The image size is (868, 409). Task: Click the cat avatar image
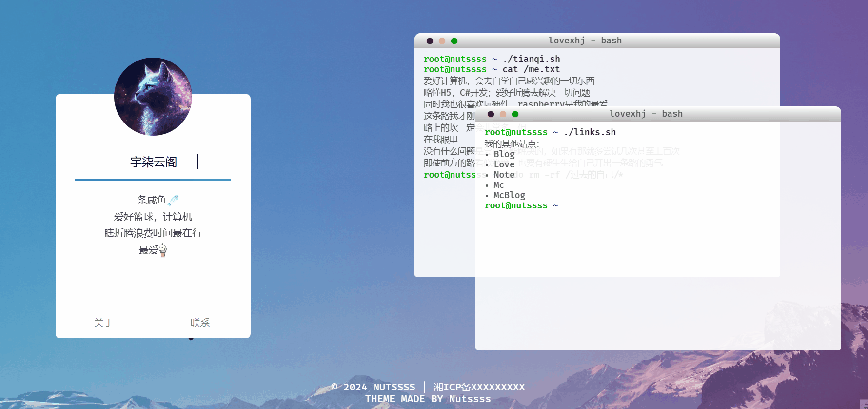[153, 97]
